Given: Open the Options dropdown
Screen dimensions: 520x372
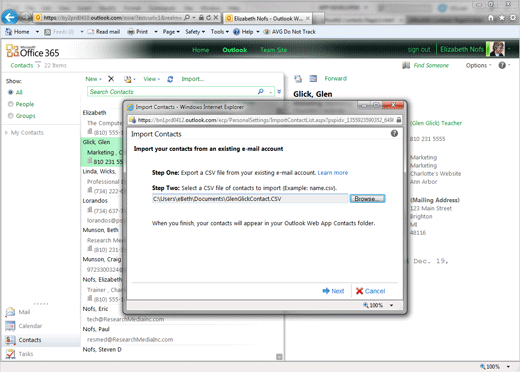Looking at the screenshot, I should 478,65.
